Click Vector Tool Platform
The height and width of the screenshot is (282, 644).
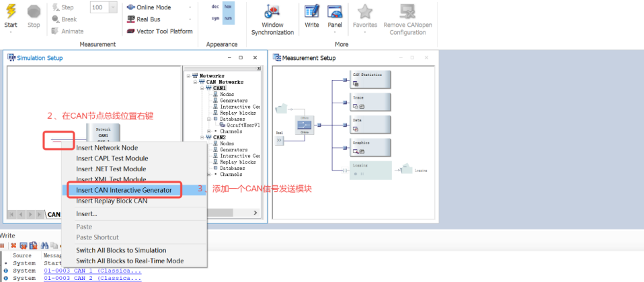159,31
